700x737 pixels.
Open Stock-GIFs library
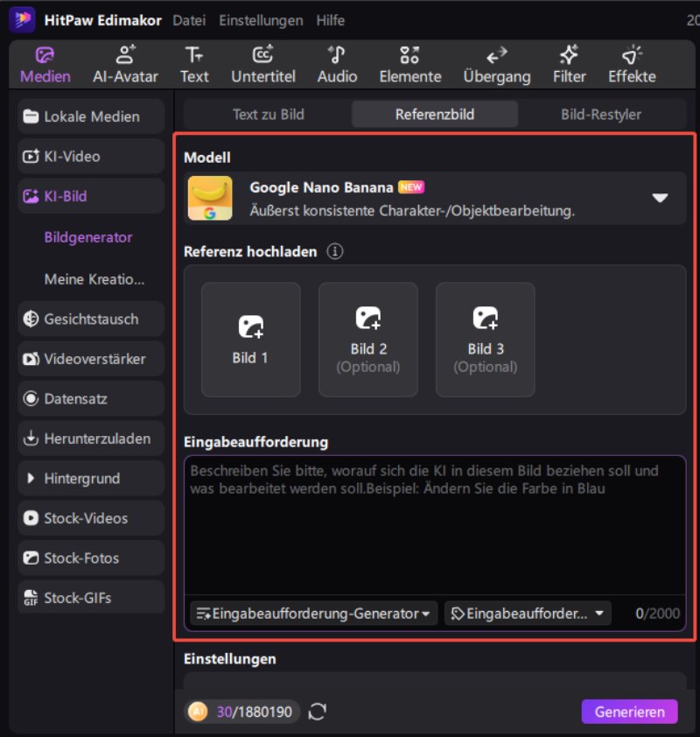point(91,598)
